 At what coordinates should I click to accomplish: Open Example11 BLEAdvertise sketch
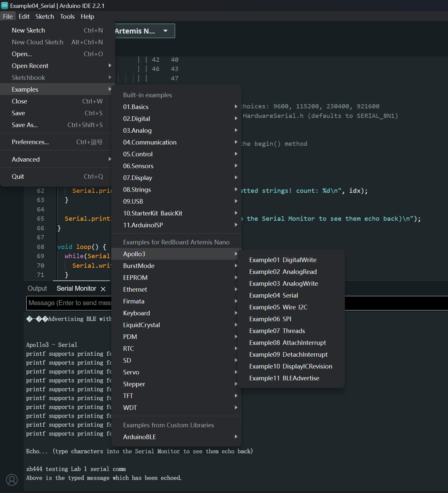pyautogui.click(x=291, y=378)
